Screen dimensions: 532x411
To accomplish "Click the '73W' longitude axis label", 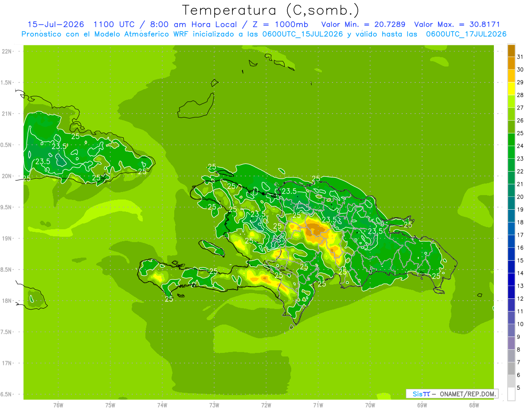I will [x=214, y=405].
